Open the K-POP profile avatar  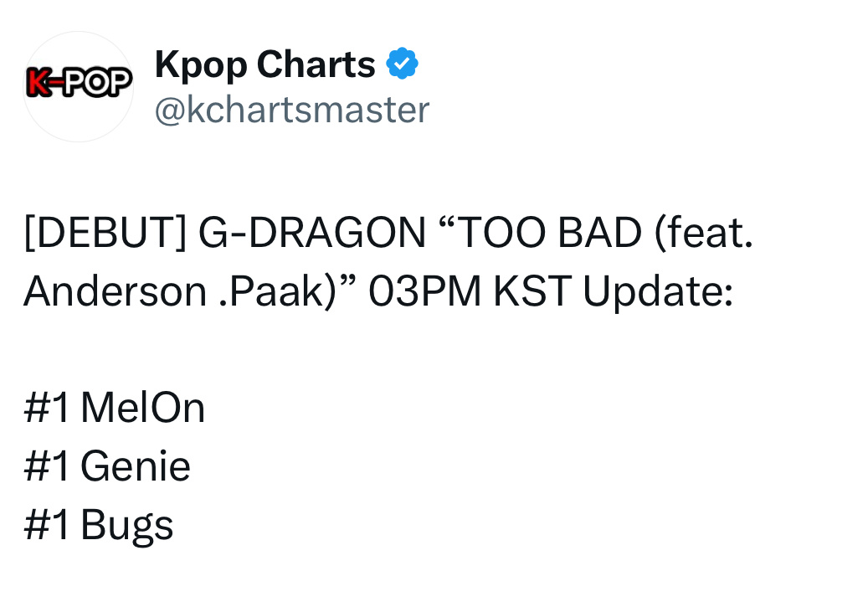pyautogui.click(x=78, y=86)
